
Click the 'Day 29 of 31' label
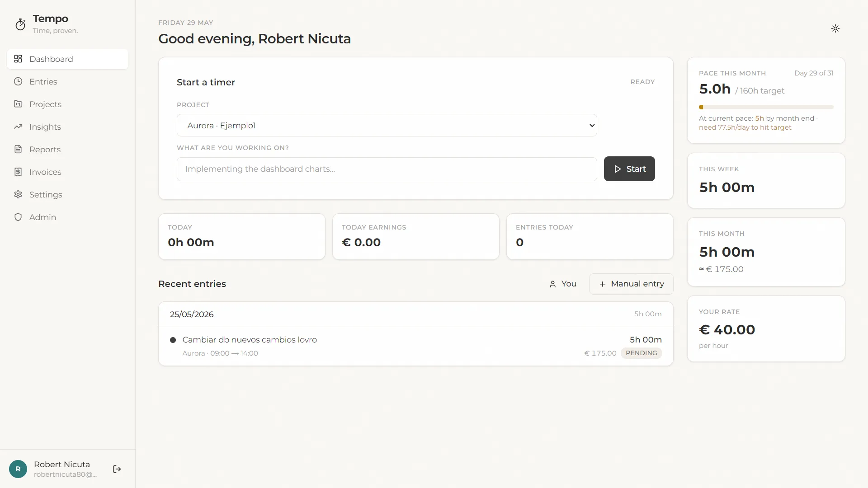814,73
